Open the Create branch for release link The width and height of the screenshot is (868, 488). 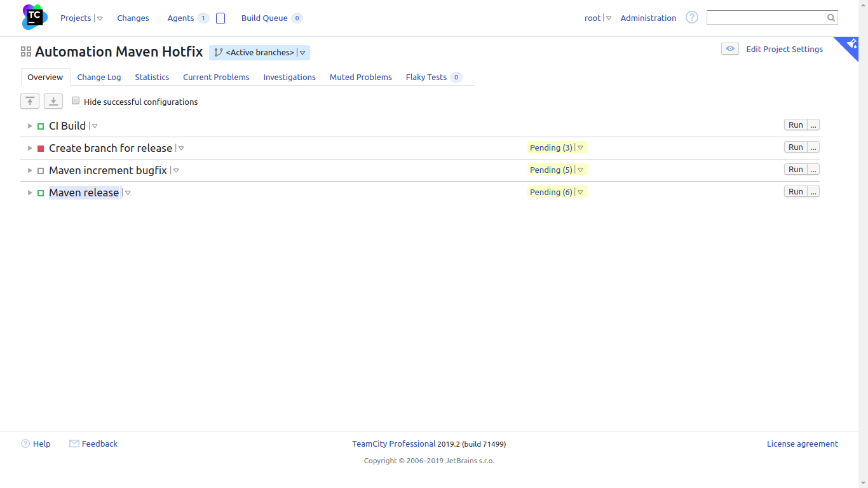(x=111, y=148)
